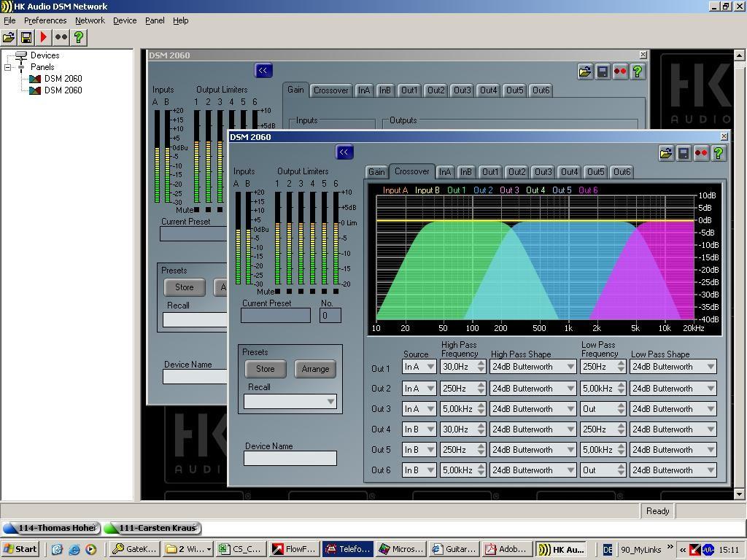Toggle mute for output 6 in front panel
Viewport: 747px width, 560px height.
click(336, 291)
